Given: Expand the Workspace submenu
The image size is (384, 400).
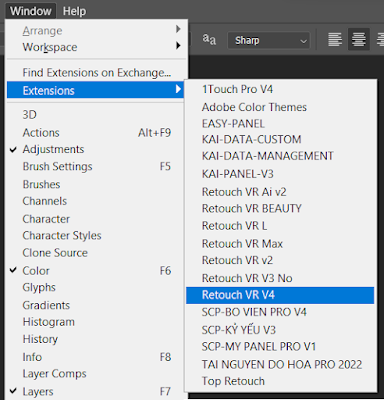Looking at the screenshot, I should [97, 47].
